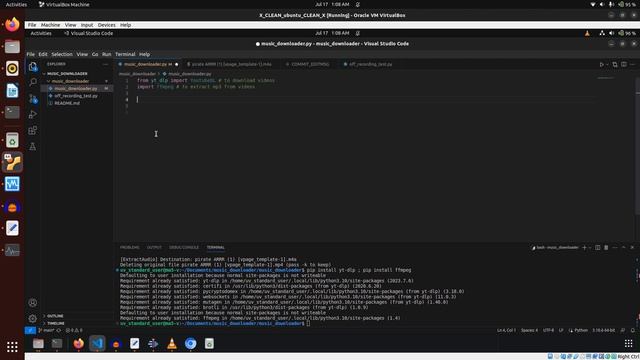The height and width of the screenshot is (360, 640).
Task: Close the terminal panel
Action: pos(632,247)
